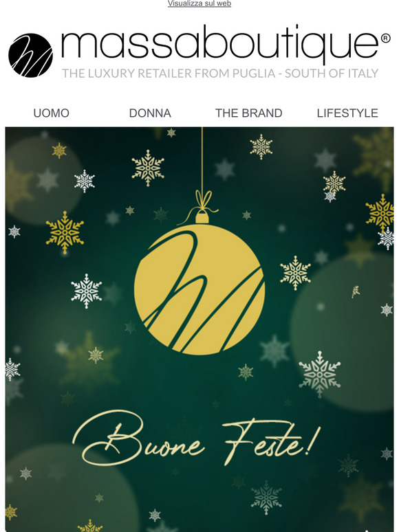Viewport: 399px width, 532px height.
Task: Click the massaboutique wordmark
Action: tap(219, 45)
